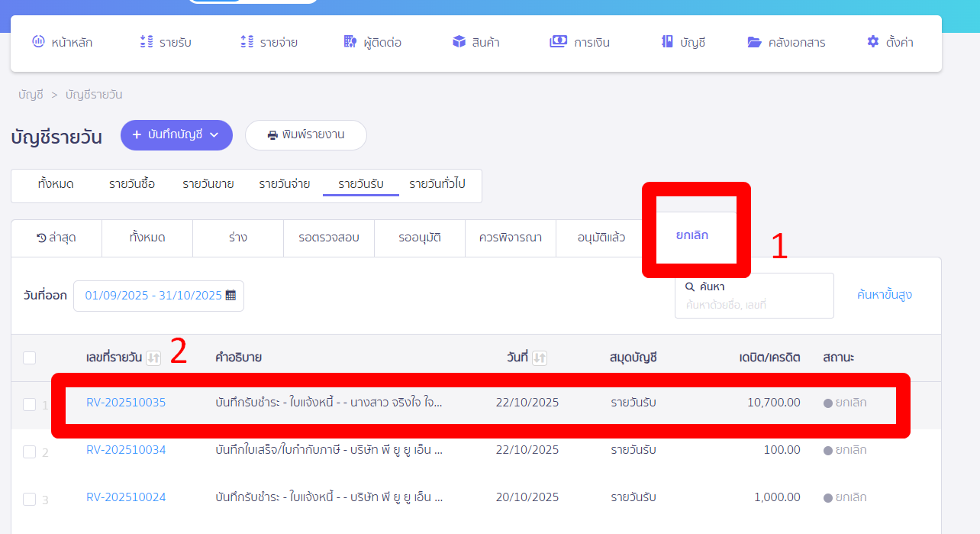980x534 pixels.
Task: Open รายรับ via its income icon
Action: tap(145, 42)
